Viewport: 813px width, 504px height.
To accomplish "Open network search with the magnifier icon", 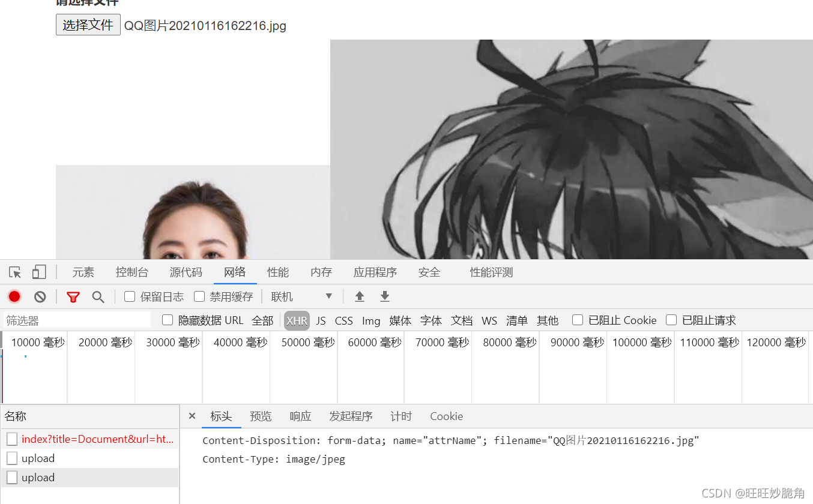I will [x=98, y=297].
